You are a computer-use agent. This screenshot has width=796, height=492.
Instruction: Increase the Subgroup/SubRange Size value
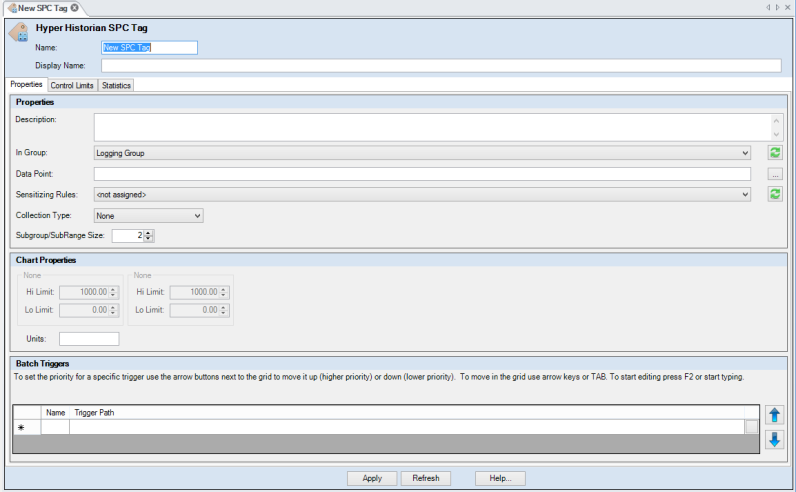coord(149,233)
